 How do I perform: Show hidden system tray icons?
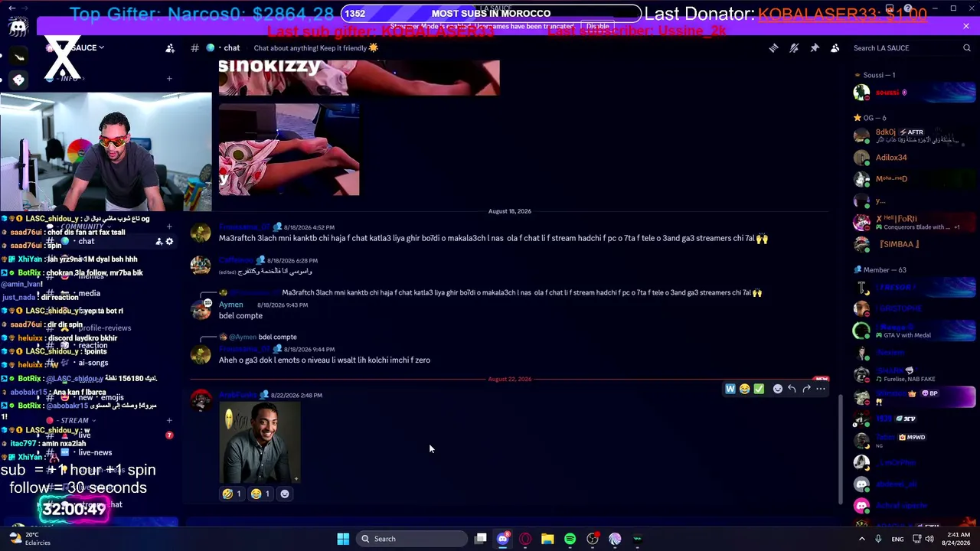pos(861,539)
